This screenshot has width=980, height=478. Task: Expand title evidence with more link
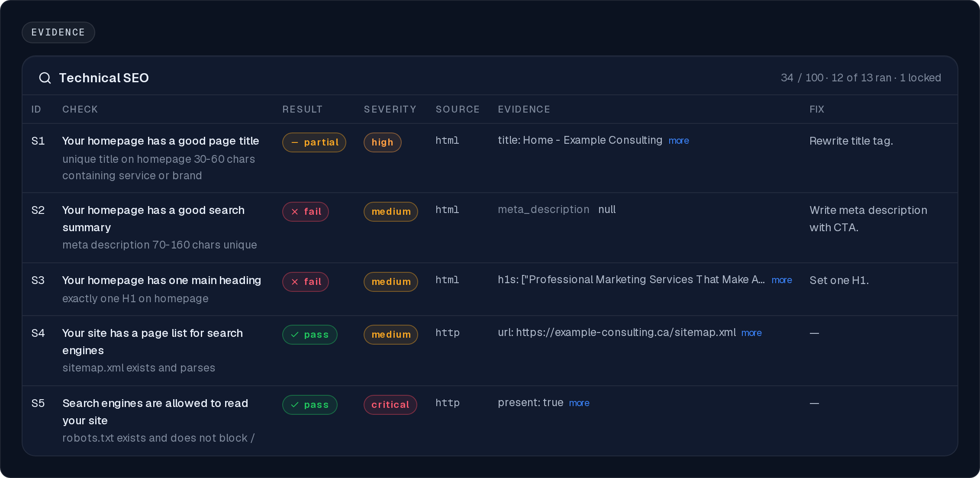(679, 141)
